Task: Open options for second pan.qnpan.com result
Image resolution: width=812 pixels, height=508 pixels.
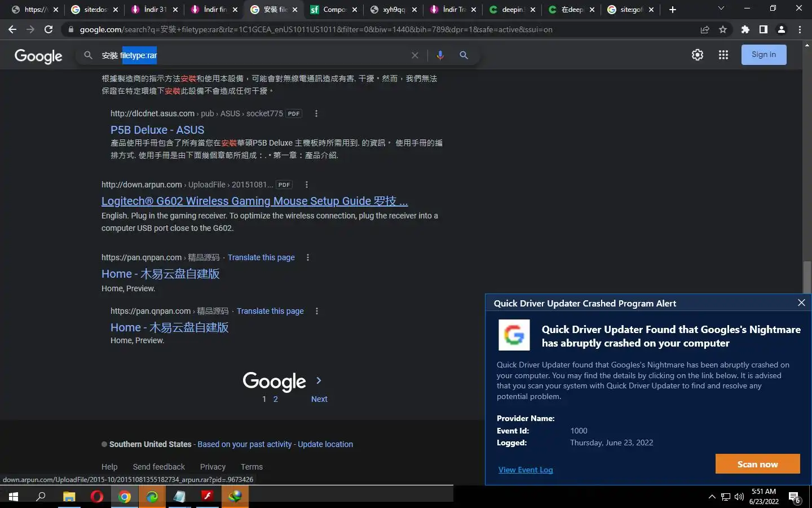Action: [317, 311]
